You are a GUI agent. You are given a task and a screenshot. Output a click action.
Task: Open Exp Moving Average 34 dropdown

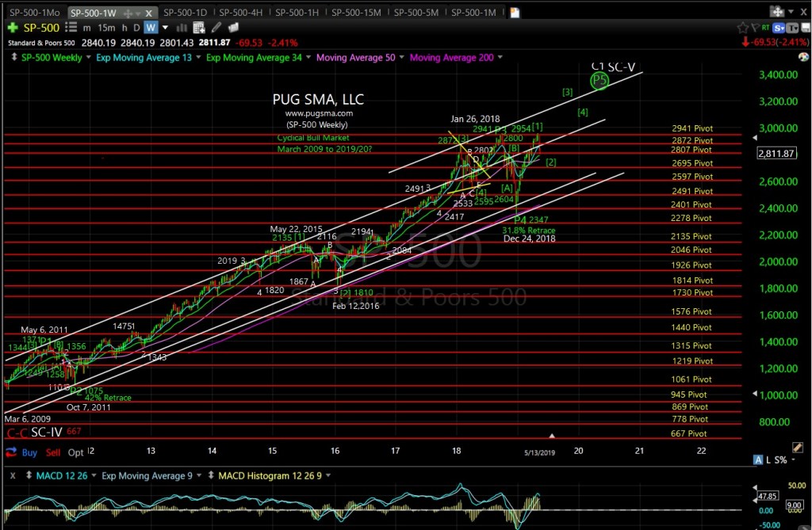pyautogui.click(x=308, y=57)
